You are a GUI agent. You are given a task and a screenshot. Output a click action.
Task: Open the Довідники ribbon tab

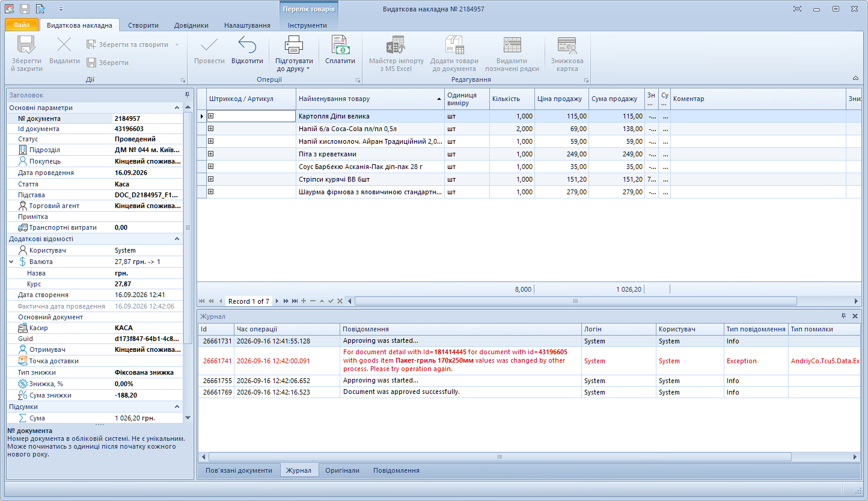click(x=191, y=25)
